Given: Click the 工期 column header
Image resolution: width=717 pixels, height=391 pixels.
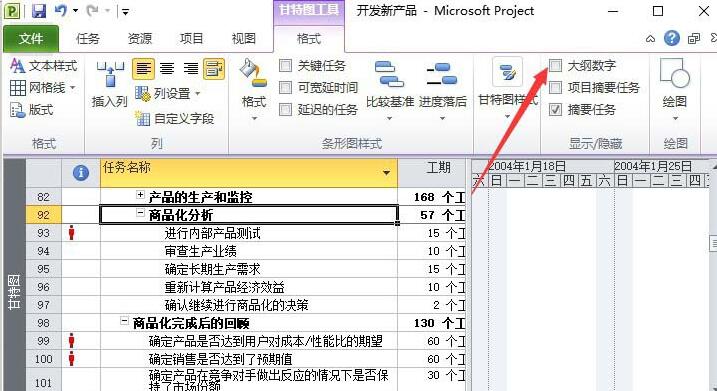Looking at the screenshot, I should [432, 173].
